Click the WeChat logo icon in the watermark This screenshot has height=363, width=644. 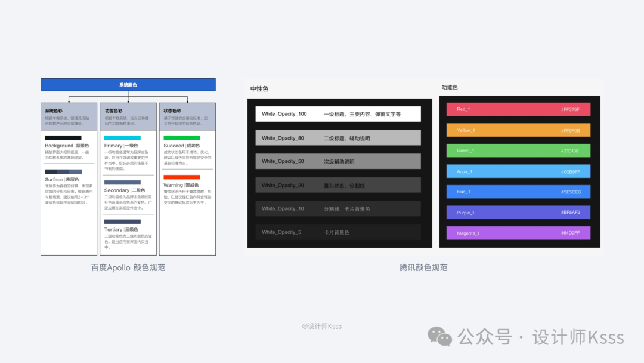pyautogui.click(x=442, y=336)
